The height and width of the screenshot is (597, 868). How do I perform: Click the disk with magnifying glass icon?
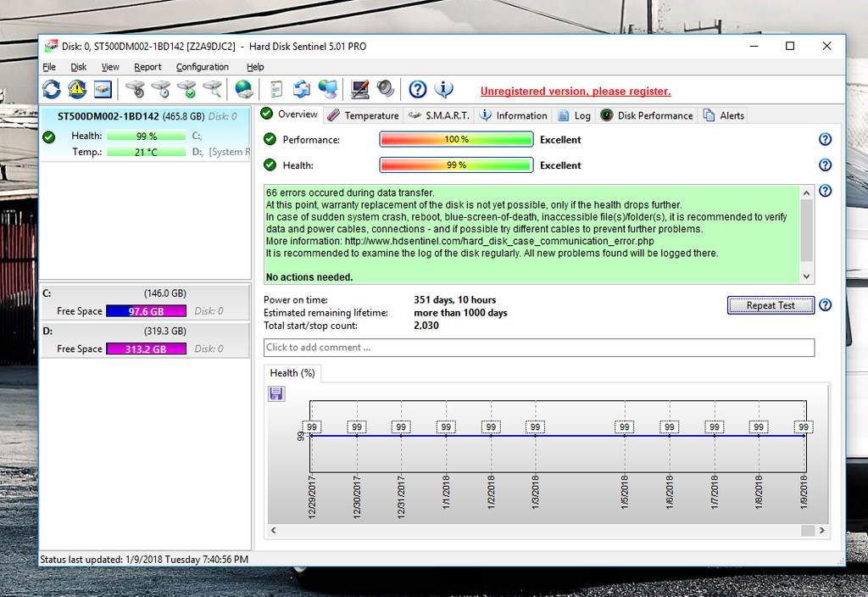tap(213, 89)
